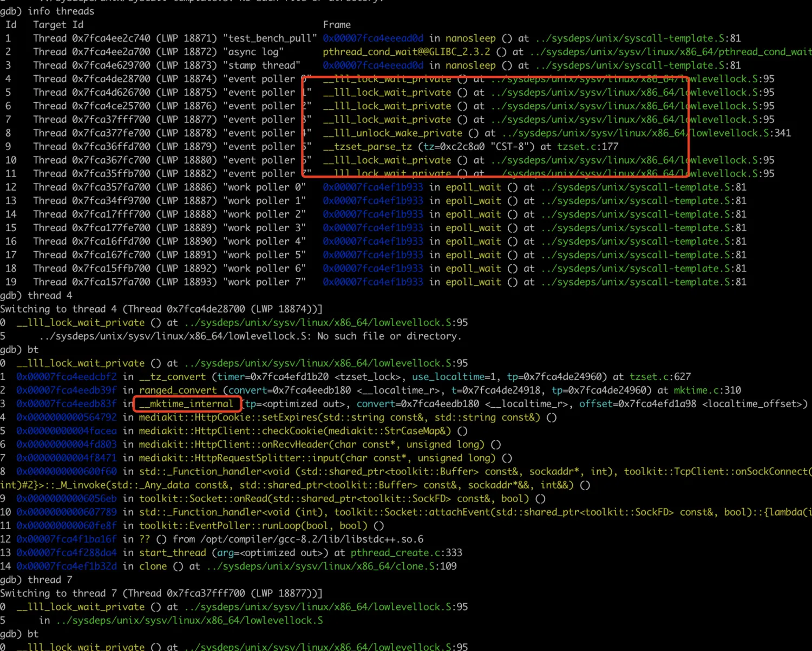This screenshot has height=651, width=812.
Task: Click 'mktime.c:310' file reference
Action: 708,390
